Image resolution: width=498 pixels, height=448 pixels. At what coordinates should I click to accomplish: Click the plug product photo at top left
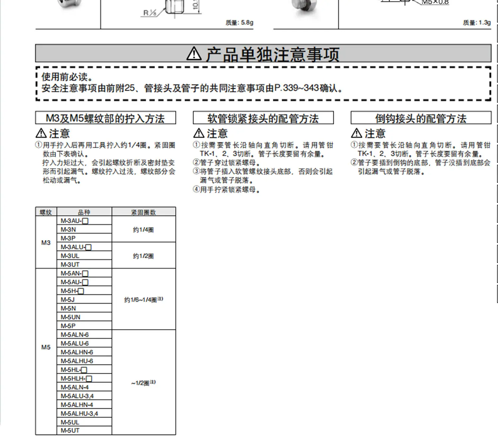click(x=69, y=5)
